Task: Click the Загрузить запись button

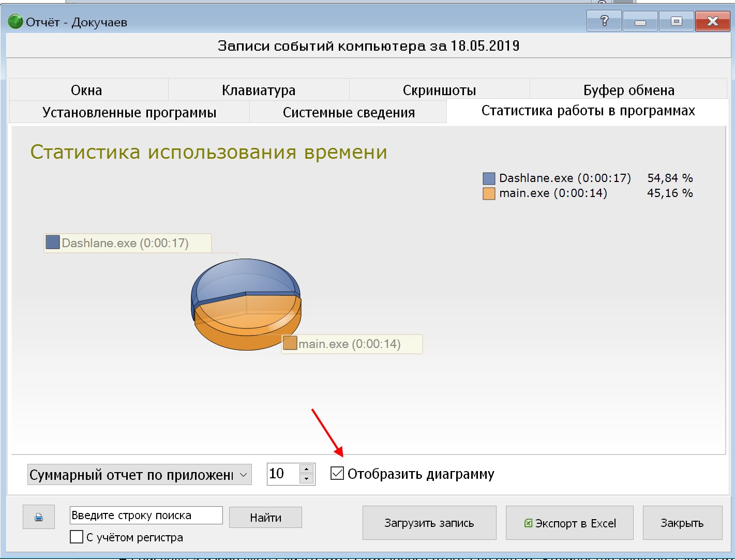Action: [429, 523]
